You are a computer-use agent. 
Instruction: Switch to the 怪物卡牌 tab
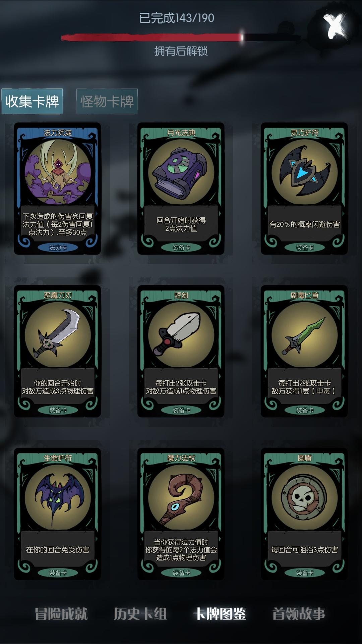[107, 101]
